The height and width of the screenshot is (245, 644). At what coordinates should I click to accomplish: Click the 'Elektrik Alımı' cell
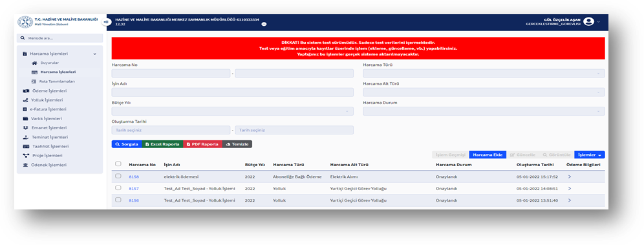point(344,177)
